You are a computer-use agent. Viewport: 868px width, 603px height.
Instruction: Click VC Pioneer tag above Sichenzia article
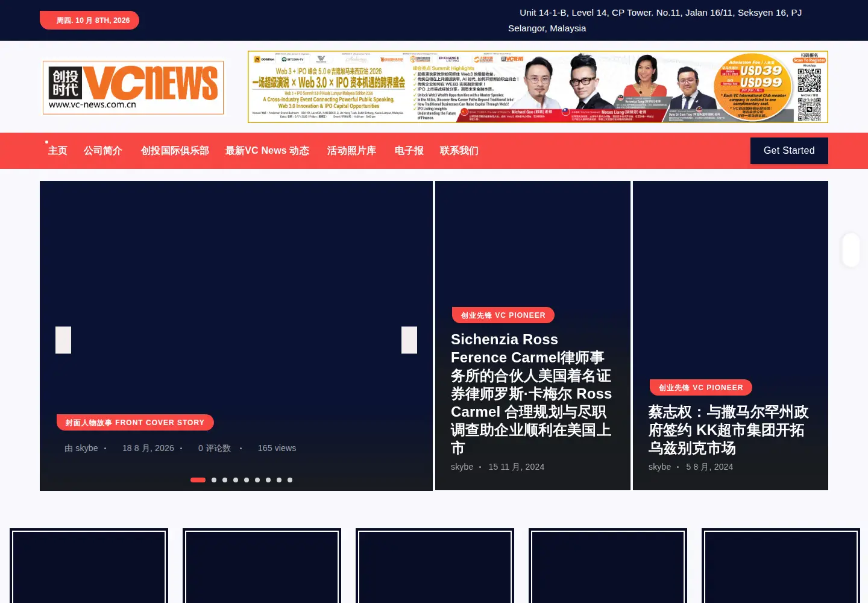click(503, 315)
